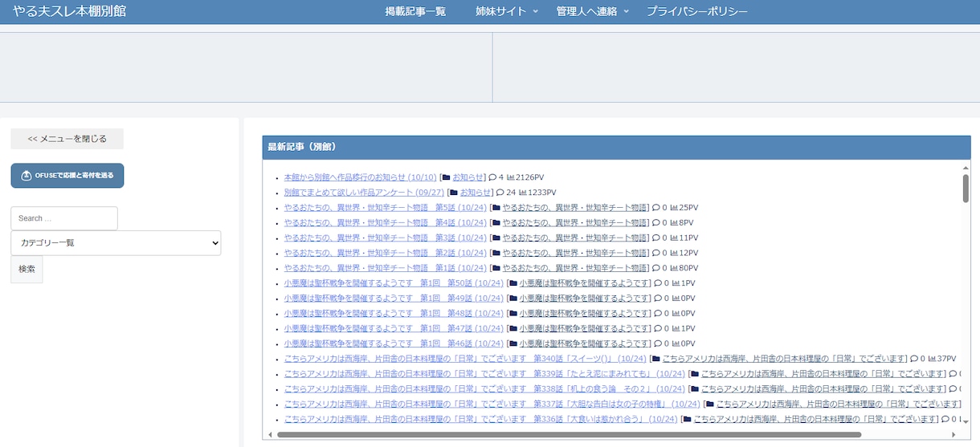Viewport: 980px width, 447px height.
Task: Open お知らせ category in the 2126PV row
Action: coord(468,177)
